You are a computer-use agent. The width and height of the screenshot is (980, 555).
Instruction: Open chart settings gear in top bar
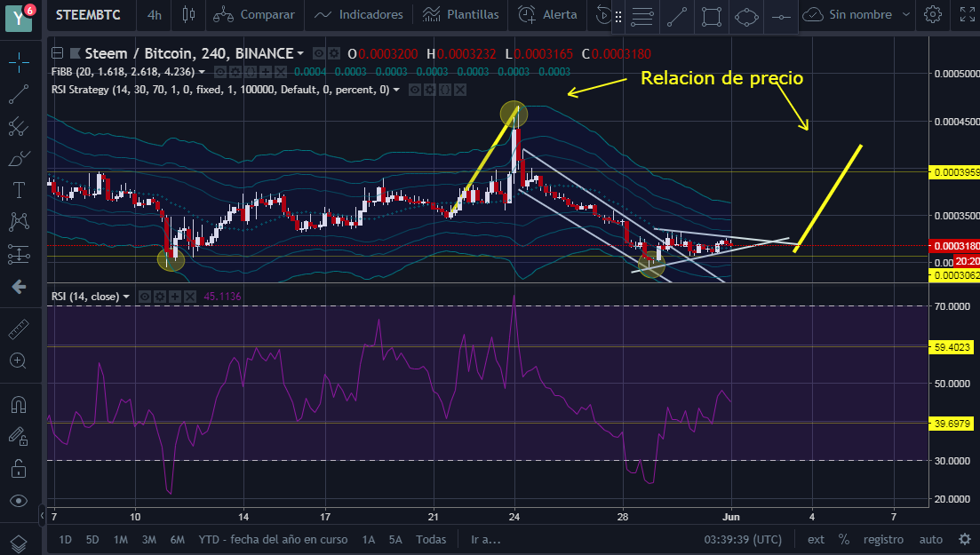click(x=933, y=14)
